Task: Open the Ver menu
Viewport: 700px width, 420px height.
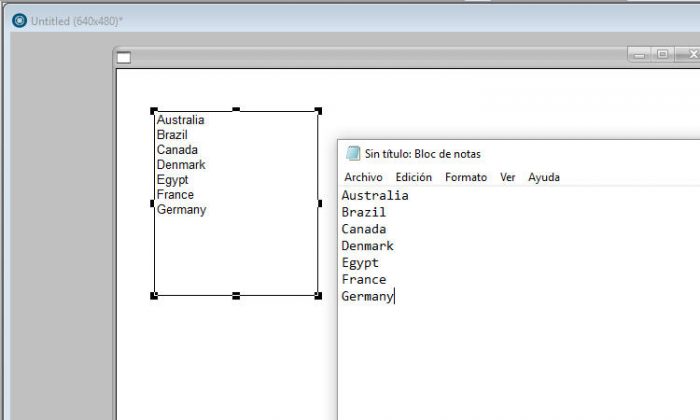Action: (x=507, y=177)
